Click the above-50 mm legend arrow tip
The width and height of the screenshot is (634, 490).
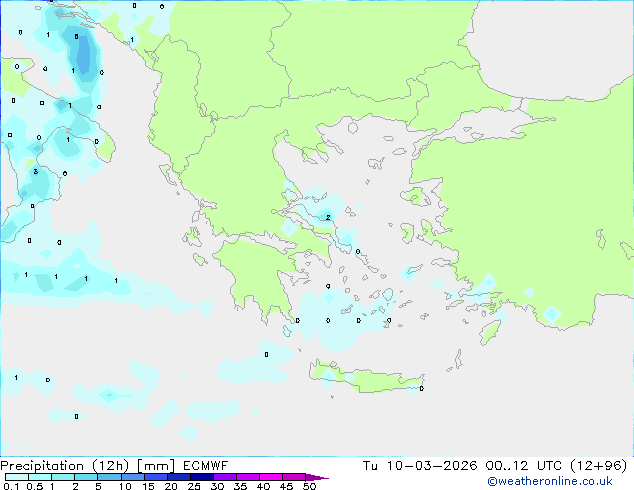(x=317, y=477)
